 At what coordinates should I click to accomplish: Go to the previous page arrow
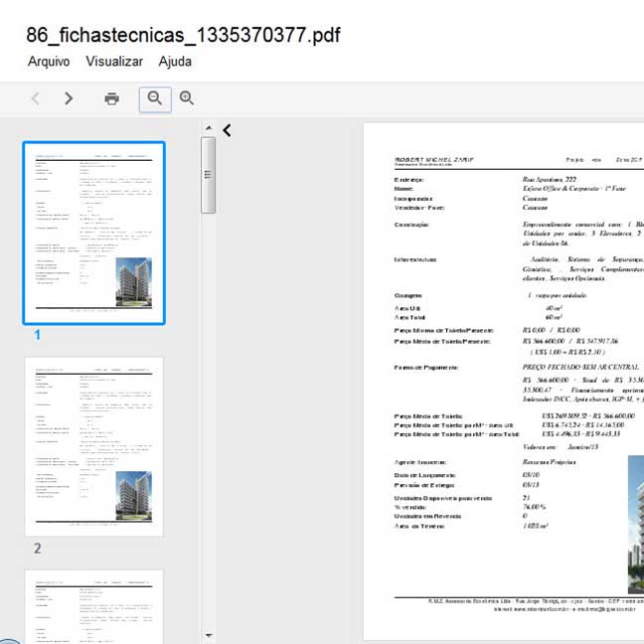36,98
